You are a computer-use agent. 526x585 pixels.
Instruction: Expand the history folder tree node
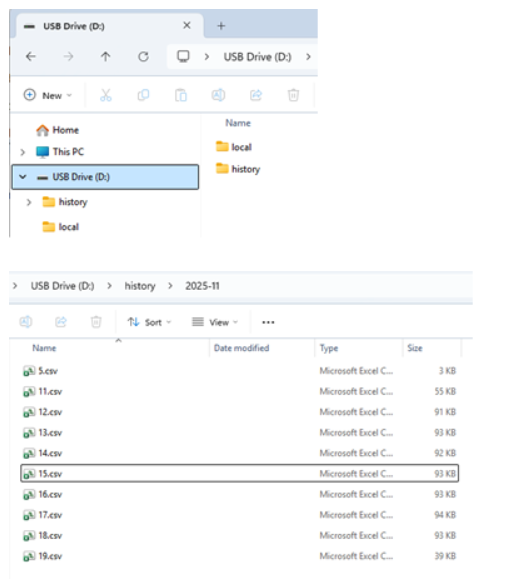click(29, 202)
